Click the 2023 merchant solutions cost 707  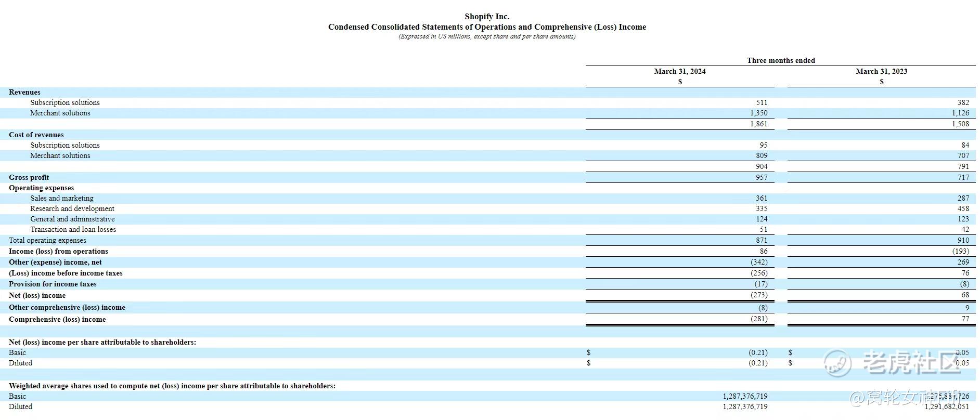[963, 155]
